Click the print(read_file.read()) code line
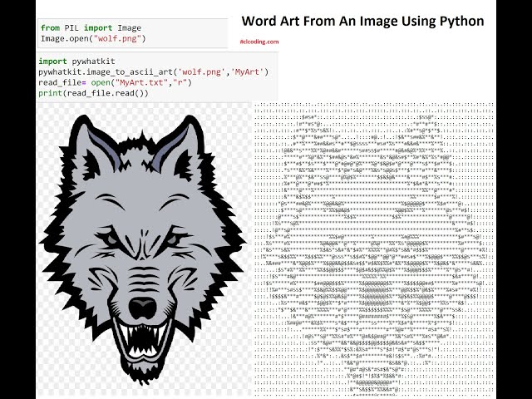The width and height of the screenshot is (532, 399). [x=93, y=93]
